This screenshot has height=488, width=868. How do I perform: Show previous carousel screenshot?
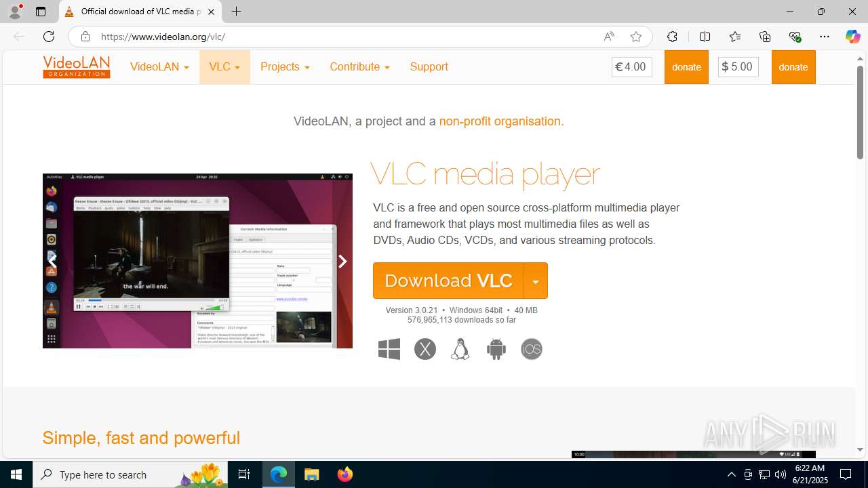point(52,261)
